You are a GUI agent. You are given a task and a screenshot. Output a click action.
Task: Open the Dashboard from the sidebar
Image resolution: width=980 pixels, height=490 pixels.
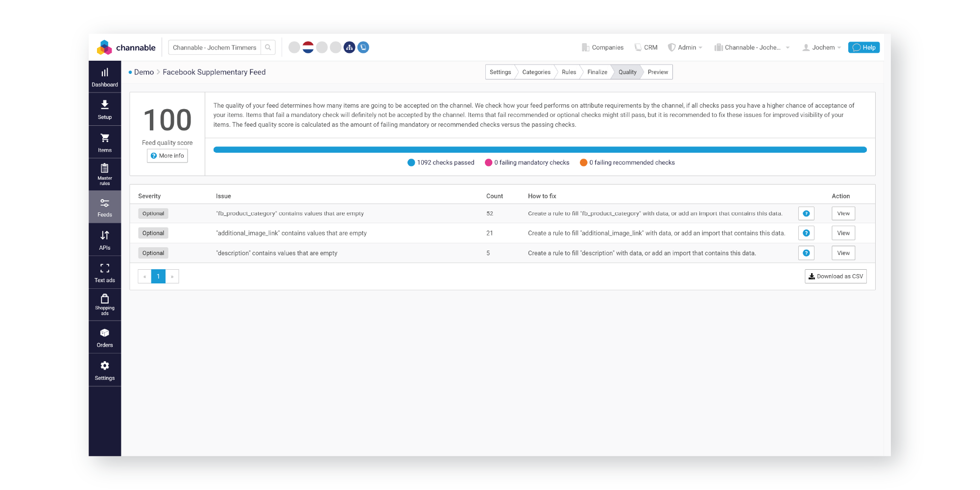pos(104,77)
